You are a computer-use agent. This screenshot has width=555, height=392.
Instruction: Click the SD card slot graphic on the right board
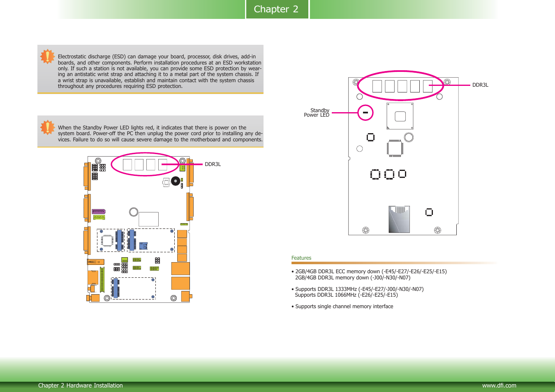tap(399, 219)
